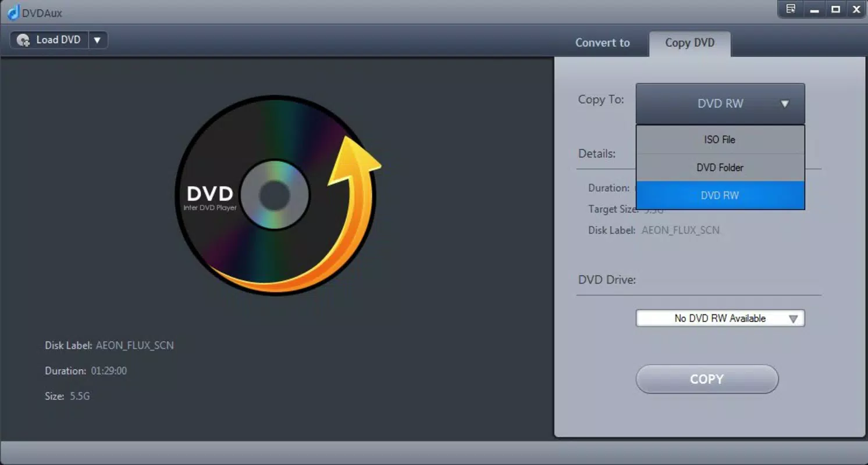Open the No DVD RW Available dropdown
This screenshot has width=868, height=465.
(720, 318)
